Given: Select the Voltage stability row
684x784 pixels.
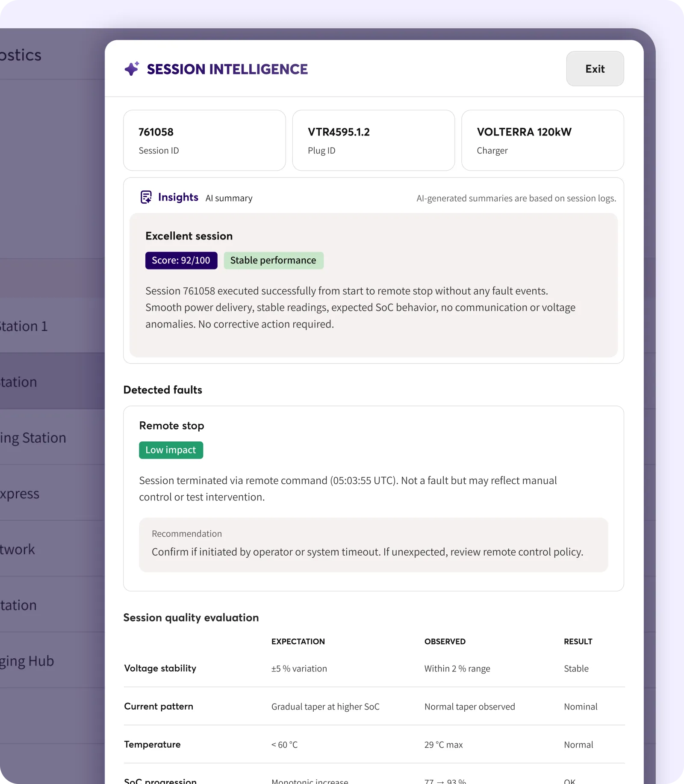Looking at the screenshot, I should coord(160,668).
